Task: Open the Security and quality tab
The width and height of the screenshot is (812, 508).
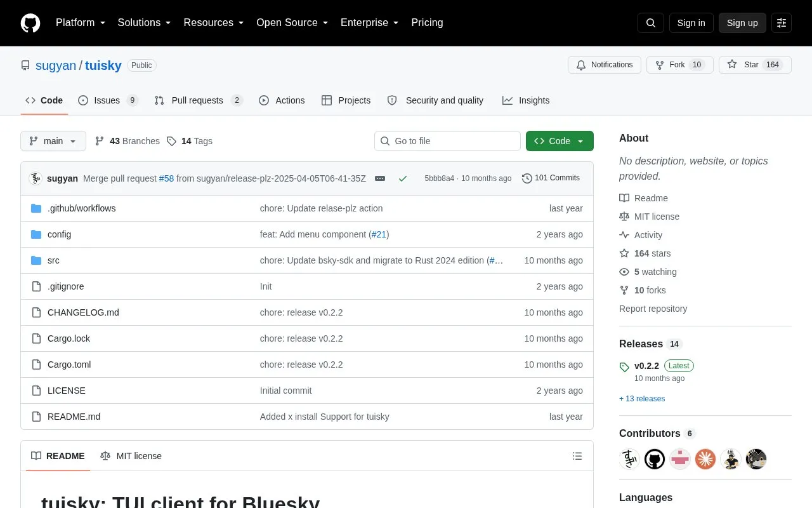Action: pyautogui.click(x=435, y=100)
